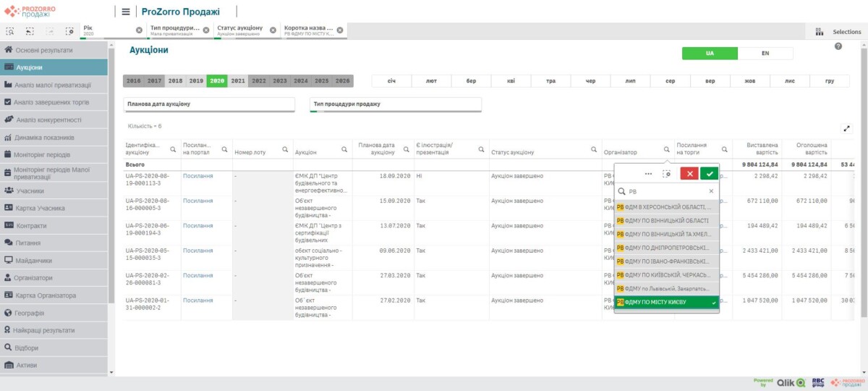Screen dimensions: 868x391
Task: Click the smart search selections icon
Action: tap(10, 31)
